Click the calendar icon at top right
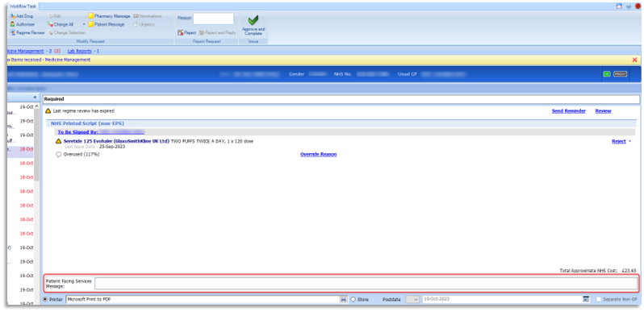Image resolution: width=644 pixels, height=312 pixels. 619,6
